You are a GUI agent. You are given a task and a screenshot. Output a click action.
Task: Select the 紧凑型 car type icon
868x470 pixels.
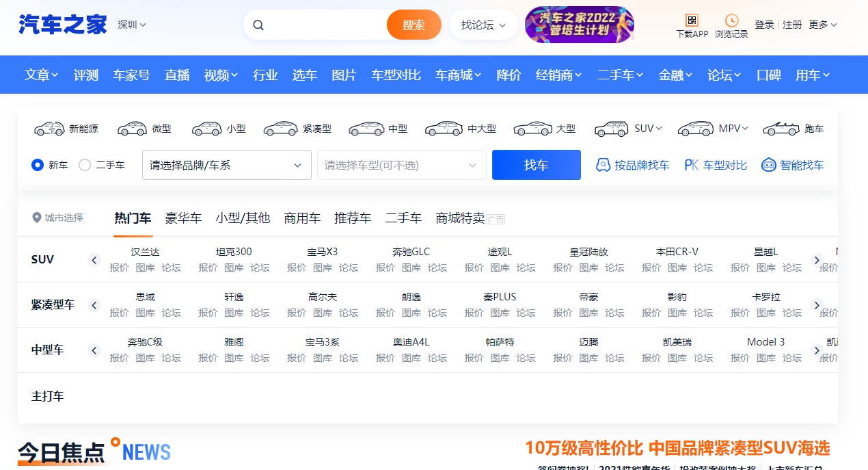pos(280,129)
